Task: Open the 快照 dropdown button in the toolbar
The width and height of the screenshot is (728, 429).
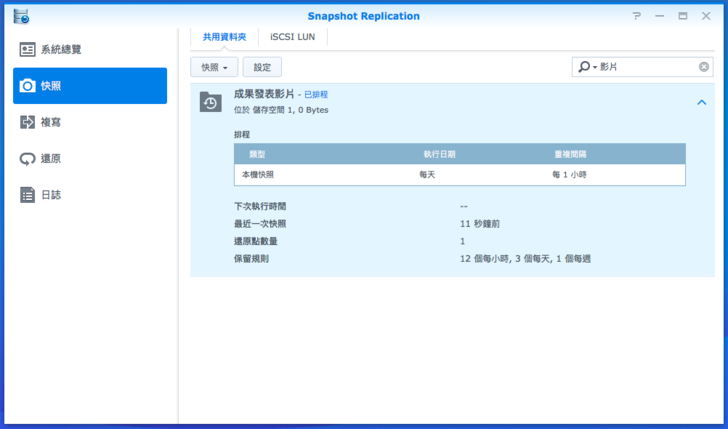Action: [x=213, y=67]
